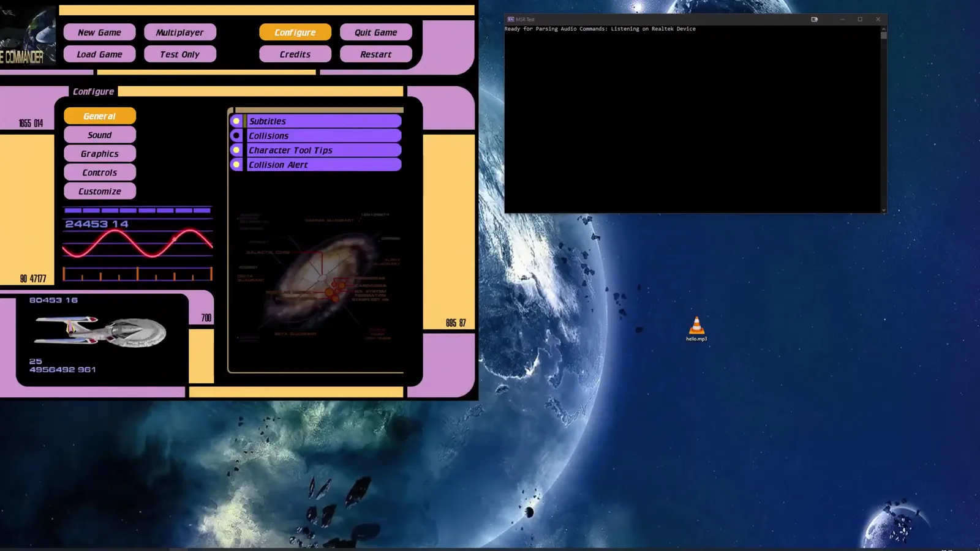Toggle the Character Tool Tips indicator
The height and width of the screenshot is (551, 980).
[x=236, y=150]
